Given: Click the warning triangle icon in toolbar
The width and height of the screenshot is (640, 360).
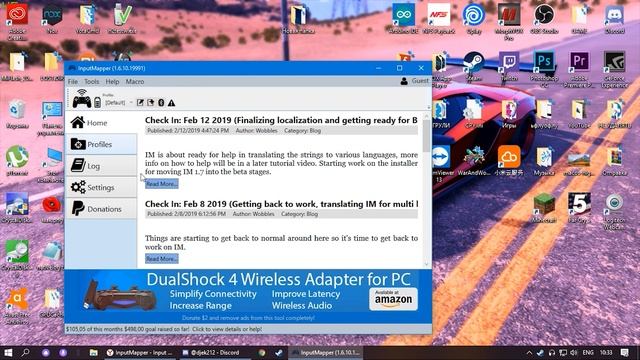Looking at the screenshot, I should [x=171, y=103].
